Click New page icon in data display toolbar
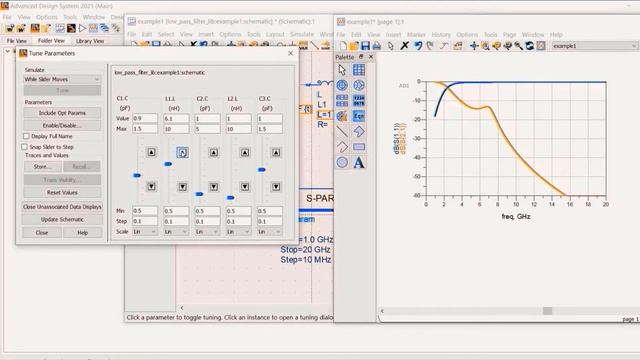Image resolution: width=640 pixels, height=360 pixels. pos(343,46)
